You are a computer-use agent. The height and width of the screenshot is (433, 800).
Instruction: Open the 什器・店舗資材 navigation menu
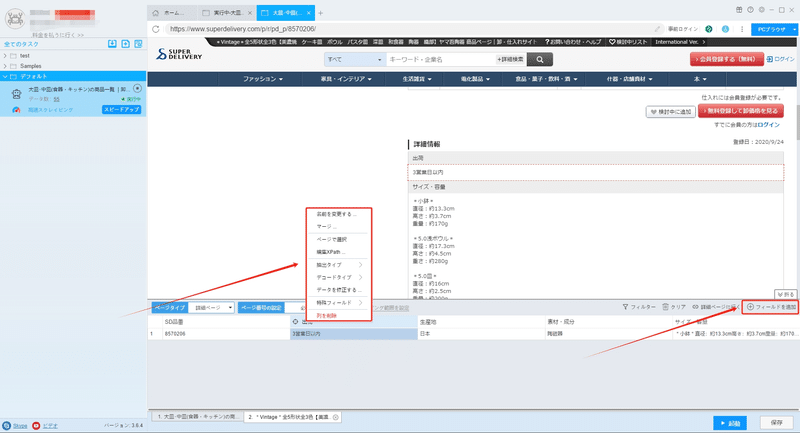click(629, 79)
